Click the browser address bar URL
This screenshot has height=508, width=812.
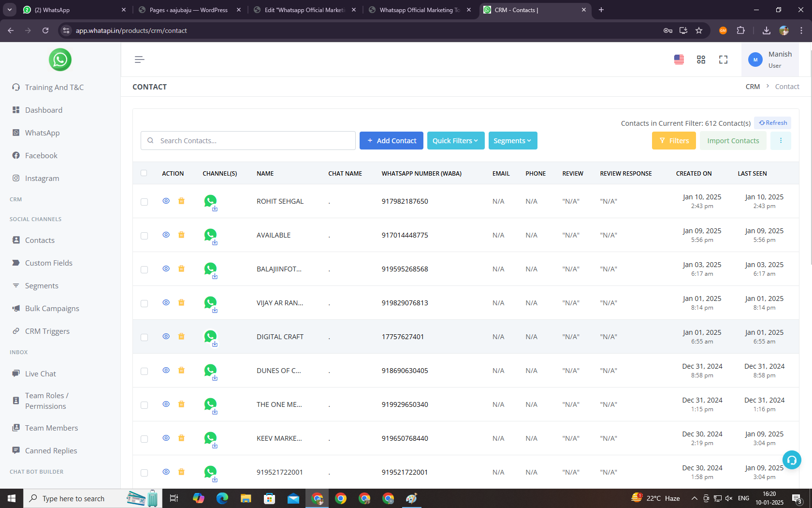pyautogui.click(x=131, y=30)
